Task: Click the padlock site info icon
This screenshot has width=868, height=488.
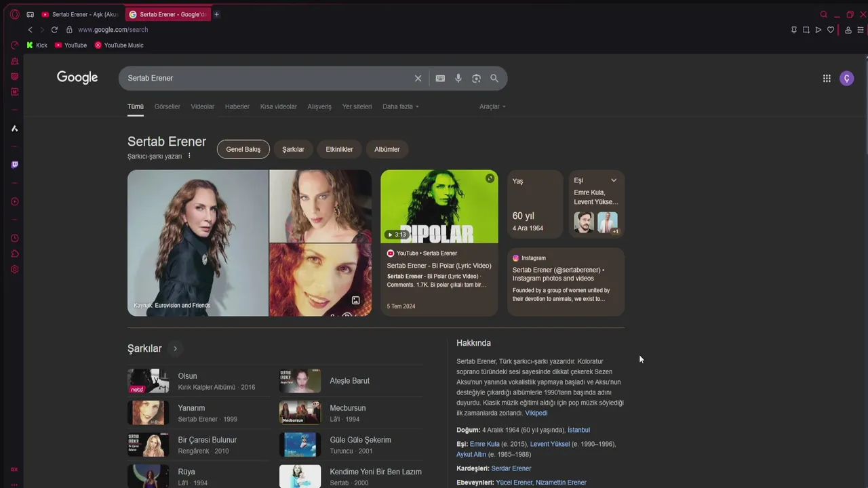Action: point(69,30)
